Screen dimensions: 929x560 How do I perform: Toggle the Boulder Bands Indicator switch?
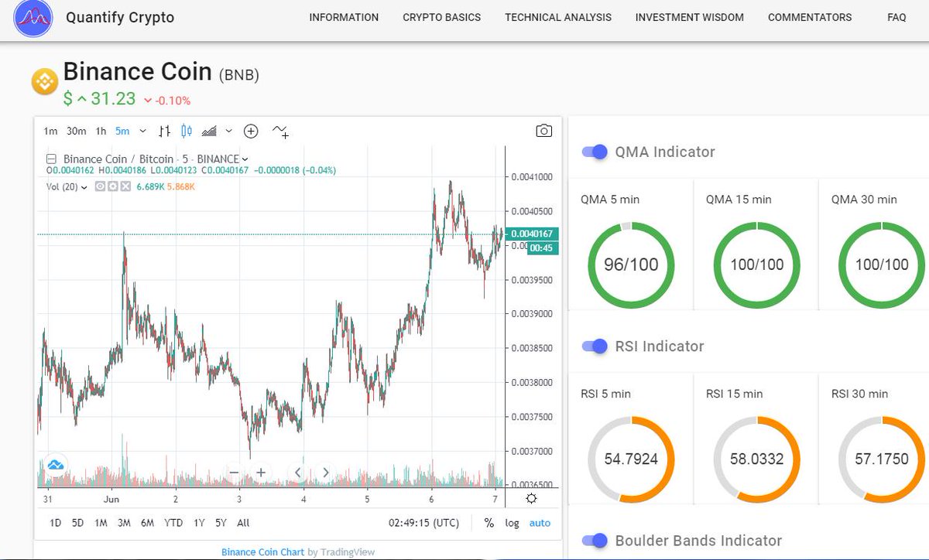click(595, 540)
